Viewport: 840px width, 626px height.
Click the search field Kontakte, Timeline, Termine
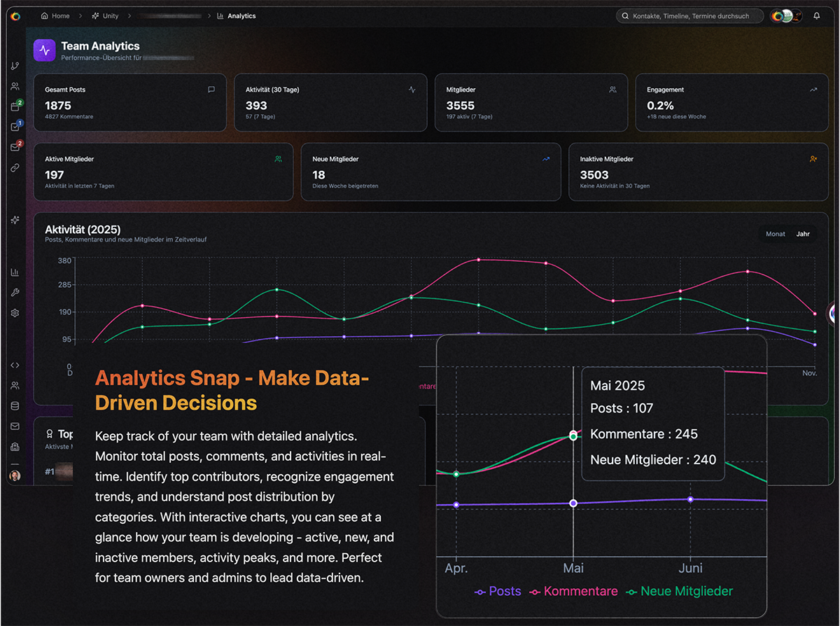tap(689, 16)
